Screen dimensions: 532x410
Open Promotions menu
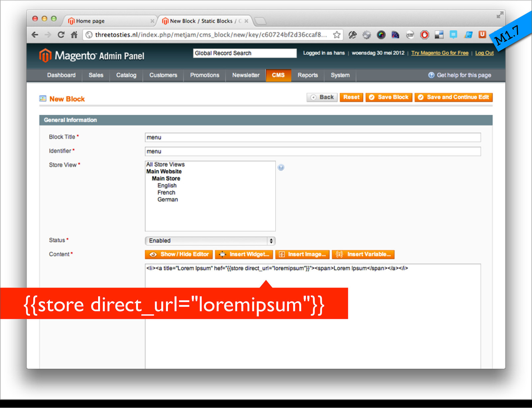coord(204,75)
